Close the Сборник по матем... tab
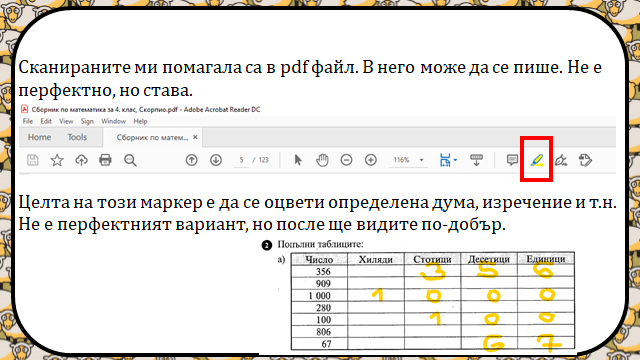The height and width of the screenshot is (362, 640). [x=195, y=137]
